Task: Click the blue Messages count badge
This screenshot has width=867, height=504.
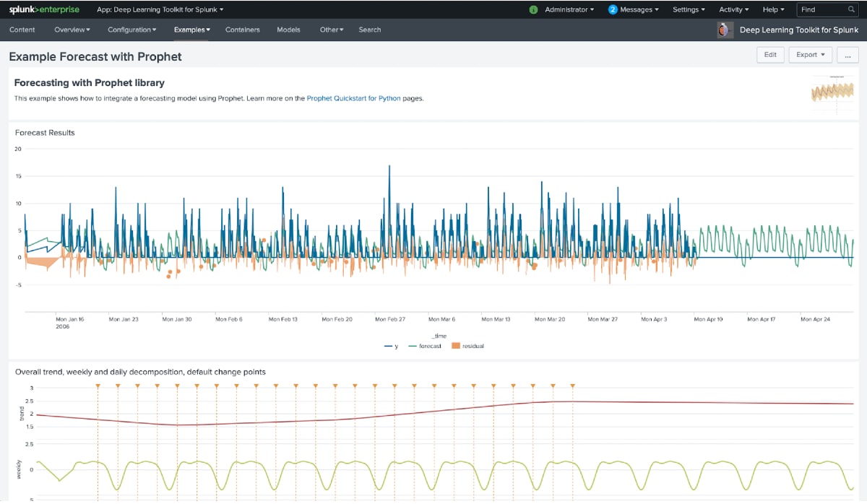Action: pos(613,9)
